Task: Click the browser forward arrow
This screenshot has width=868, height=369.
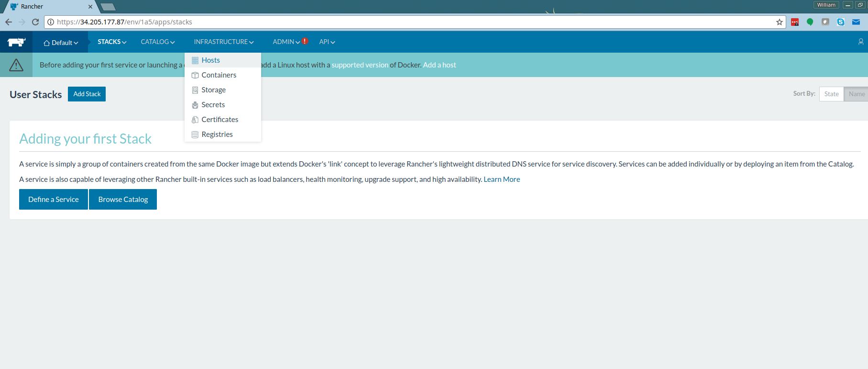Action: click(x=22, y=22)
